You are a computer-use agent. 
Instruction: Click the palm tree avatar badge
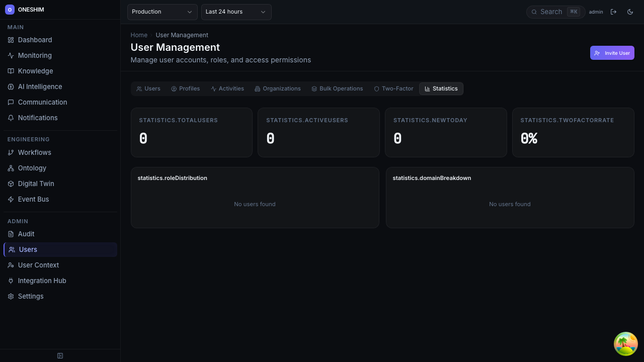(625, 344)
